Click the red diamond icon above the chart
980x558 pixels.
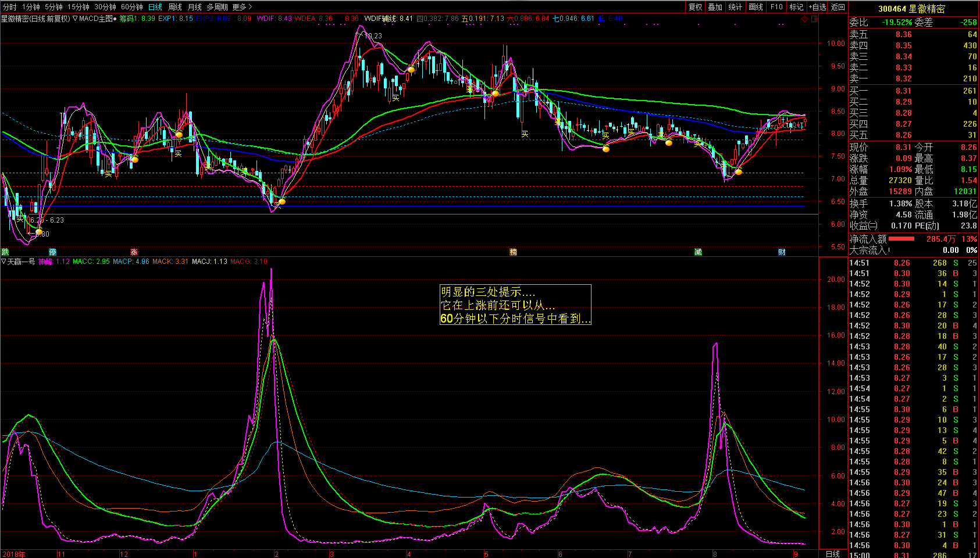[804, 19]
